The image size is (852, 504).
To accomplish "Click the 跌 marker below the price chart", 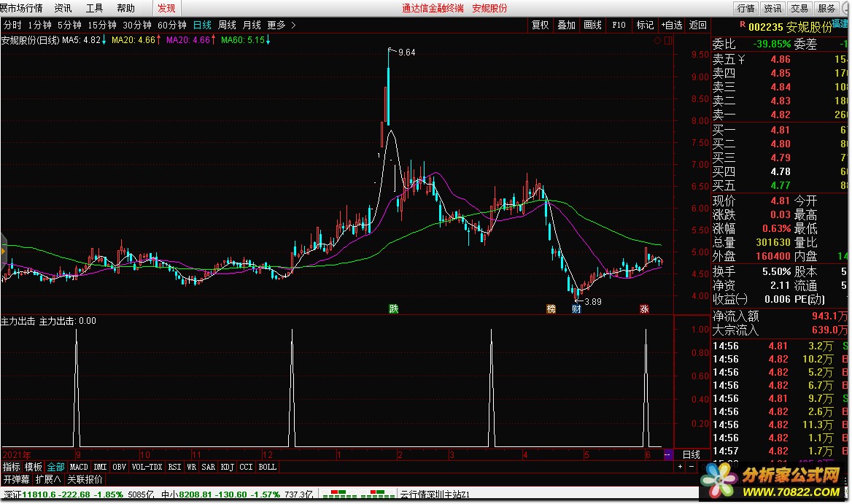I will coord(394,309).
